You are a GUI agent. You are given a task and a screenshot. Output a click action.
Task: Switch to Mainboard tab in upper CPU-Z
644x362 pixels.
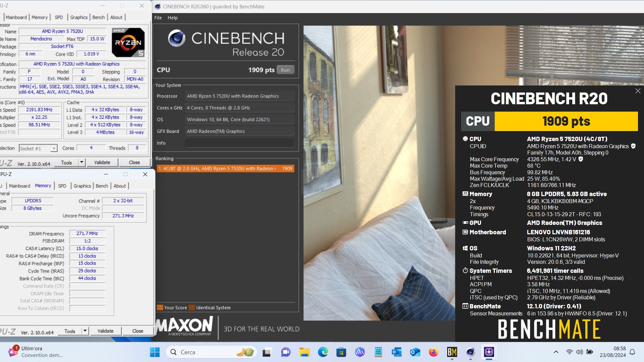[16, 17]
